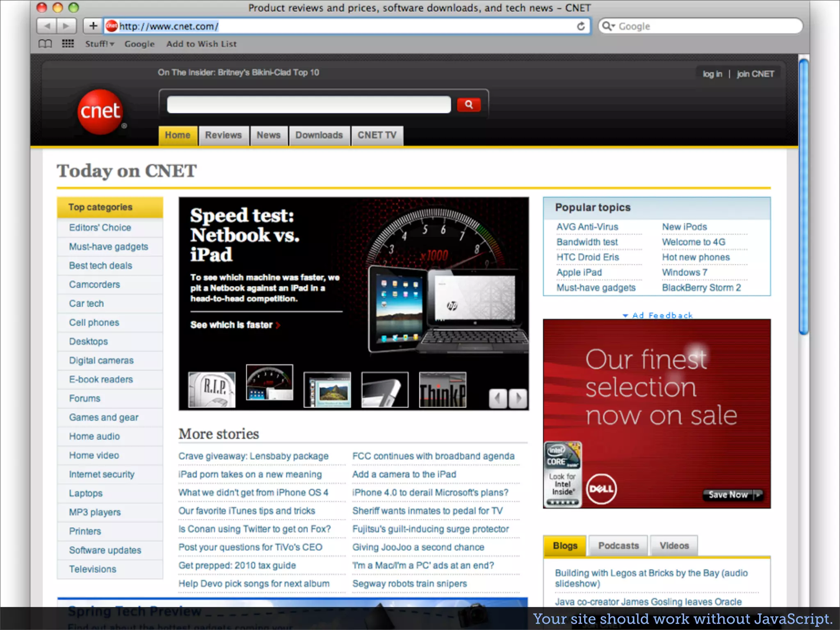Switch to the Reviews tab
This screenshot has width=840, height=630.
pos(224,135)
